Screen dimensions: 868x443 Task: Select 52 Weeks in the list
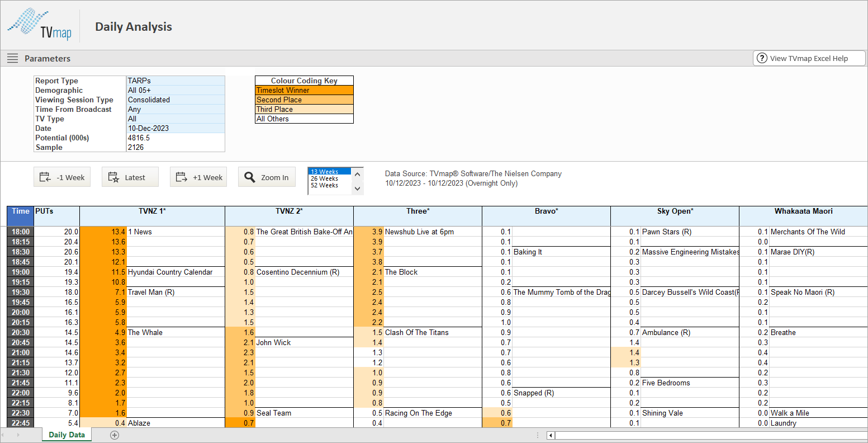(330, 185)
